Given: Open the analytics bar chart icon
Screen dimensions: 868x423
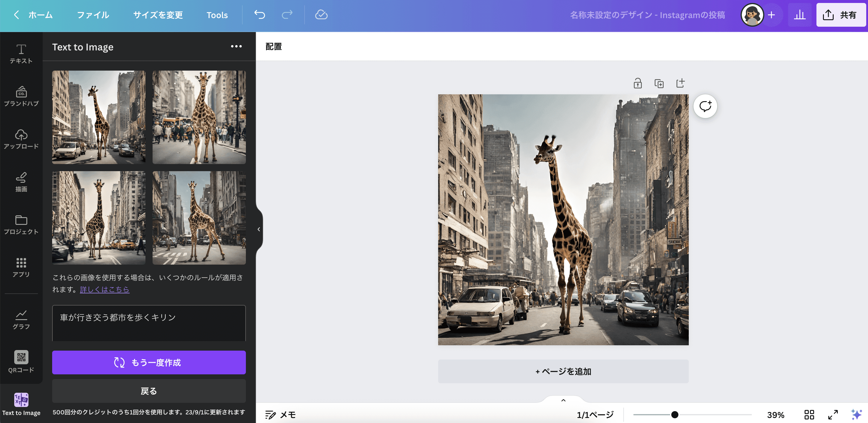Looking at the screenshot, I should [799, 15].
